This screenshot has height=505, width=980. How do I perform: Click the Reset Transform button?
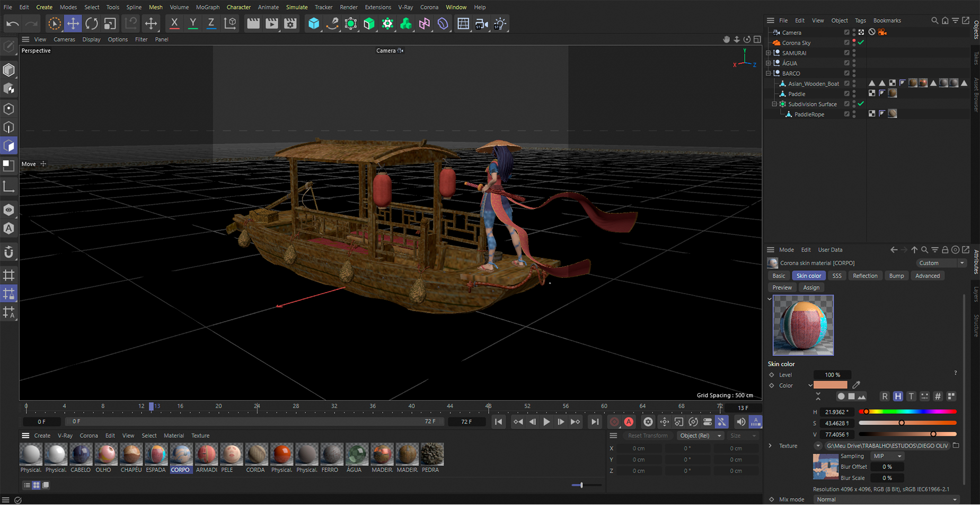click(x=648, y=436)
